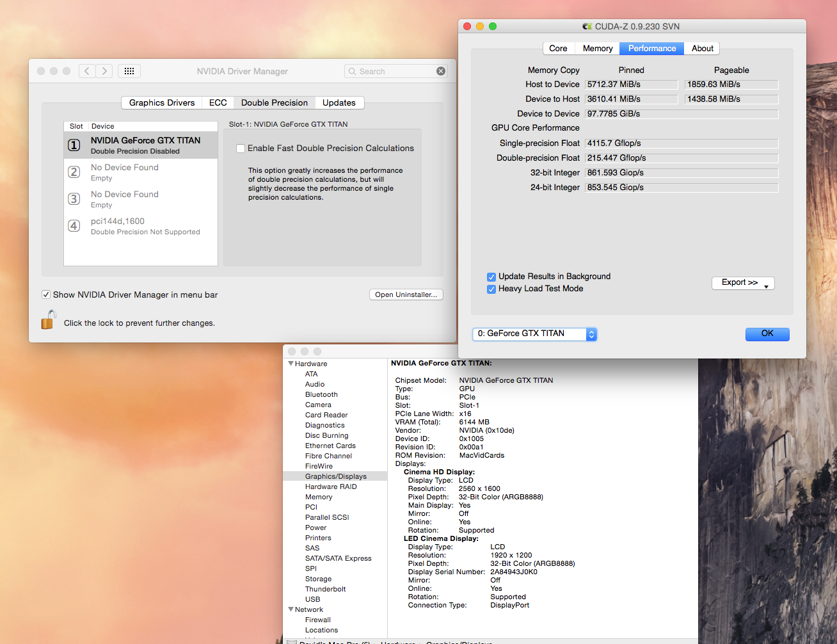The height and width of the screenshot is (644, 837).
Task: Select slot 1 icon for GTX TITAN
Action: 74,145
